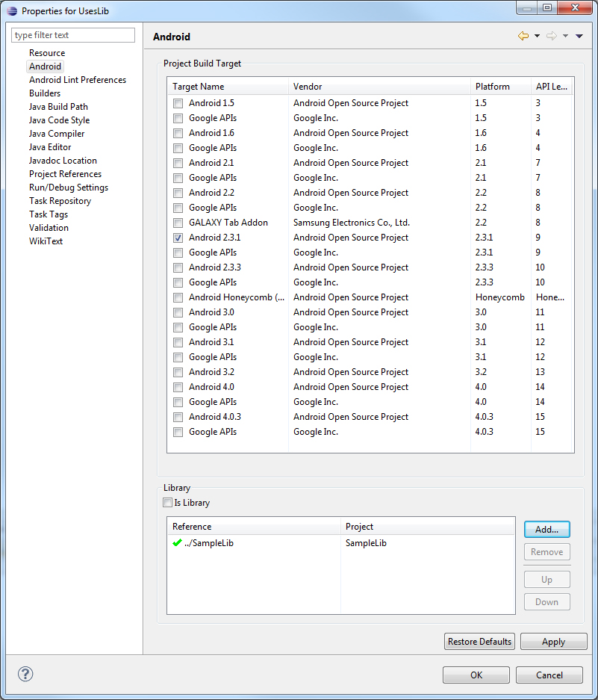Open the Resource properties page
This screenshot has height=700, width=598.
(47, 53)
